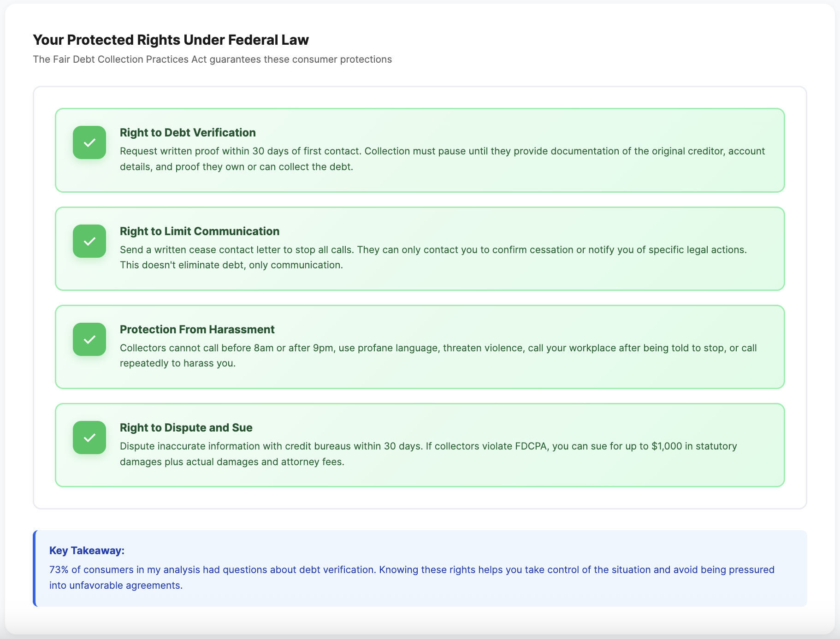Click the "Request written proof within 30 days" description

pyautogui.click(x=443, y=159)
